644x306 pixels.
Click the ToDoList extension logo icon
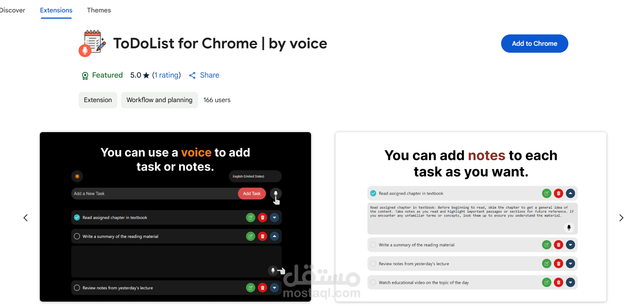pos(92,44)
